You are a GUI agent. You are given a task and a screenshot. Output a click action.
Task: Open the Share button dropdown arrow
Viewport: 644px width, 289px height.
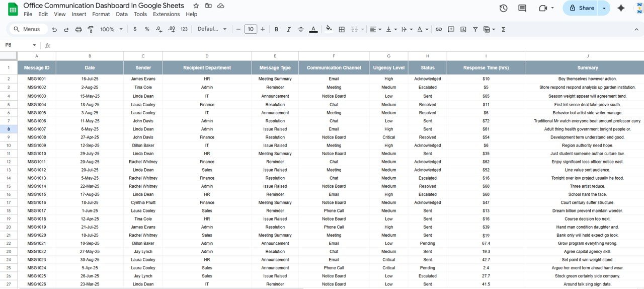pos(604,8)
